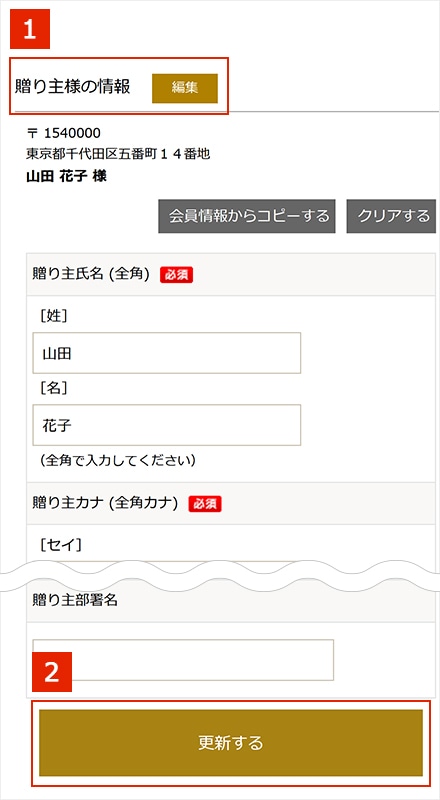
Task: Click the address line 東京都千代田区五番町
Action: tap(118, 154)
